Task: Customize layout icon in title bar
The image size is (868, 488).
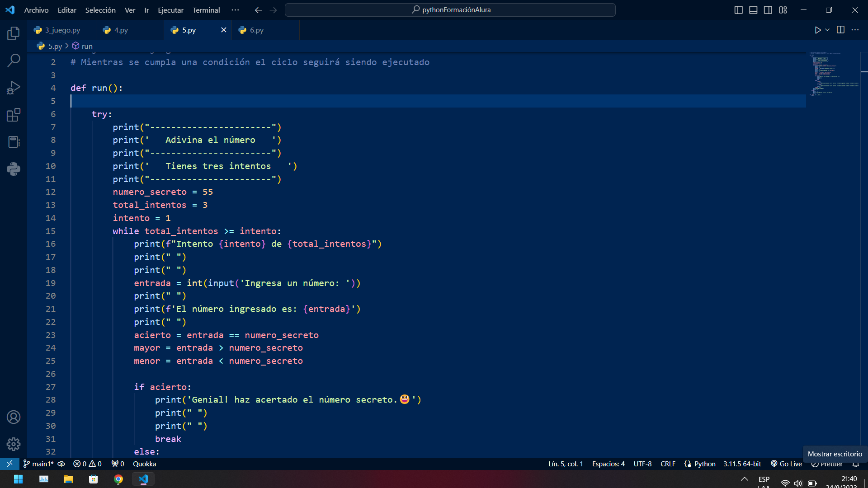Action: coord(783,10)
